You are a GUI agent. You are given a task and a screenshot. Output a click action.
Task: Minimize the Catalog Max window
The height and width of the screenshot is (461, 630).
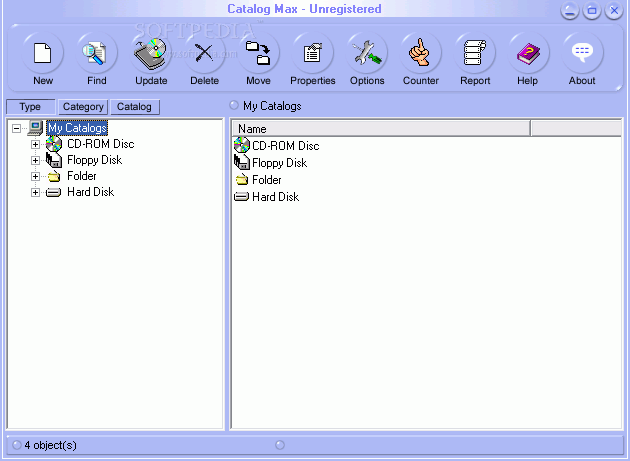coord(570,10)
